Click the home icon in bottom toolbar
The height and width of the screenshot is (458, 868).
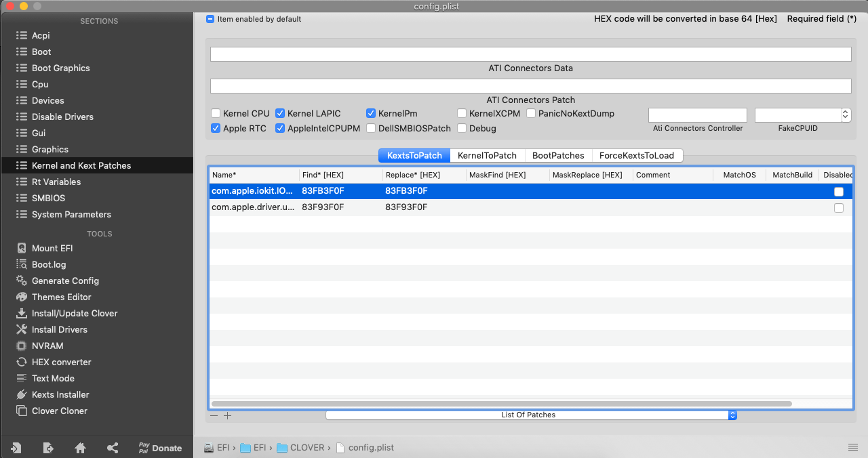80,448
